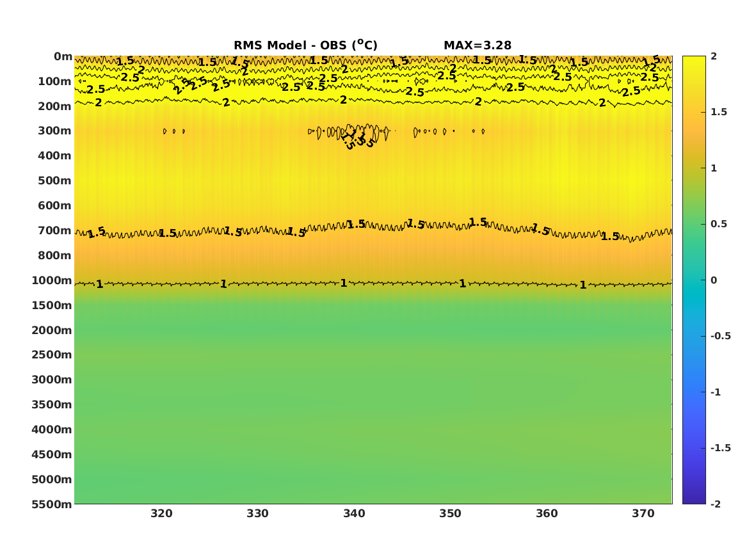Click the '330' x-axis tick label
The width and height of the screenshot is (747, 560).
(x=258, y=513)
